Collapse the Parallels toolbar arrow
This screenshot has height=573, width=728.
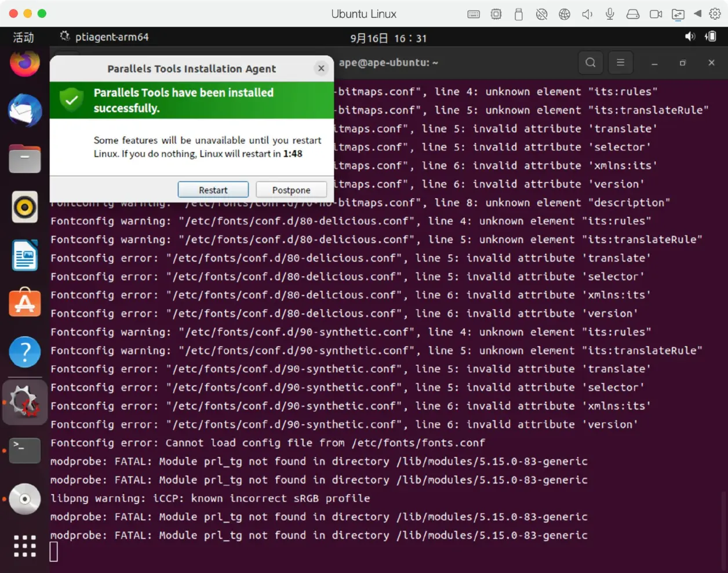tap(697, 13)
